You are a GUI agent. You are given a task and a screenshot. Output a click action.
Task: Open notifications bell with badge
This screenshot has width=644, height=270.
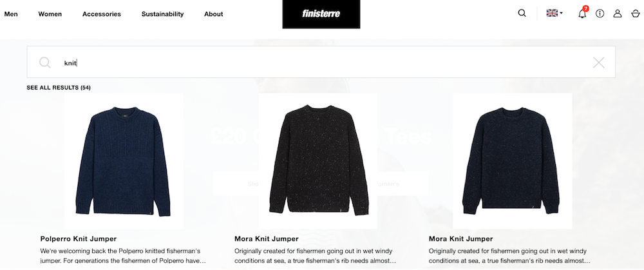point(582,13)
